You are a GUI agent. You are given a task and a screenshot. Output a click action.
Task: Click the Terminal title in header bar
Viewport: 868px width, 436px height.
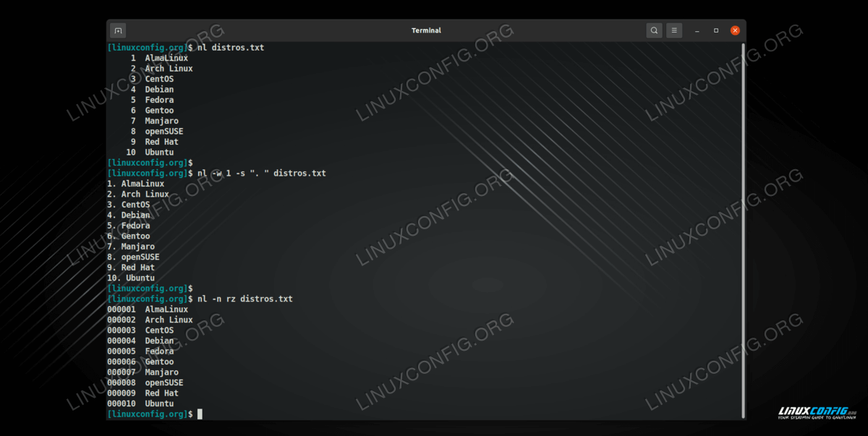click(426, 30)
